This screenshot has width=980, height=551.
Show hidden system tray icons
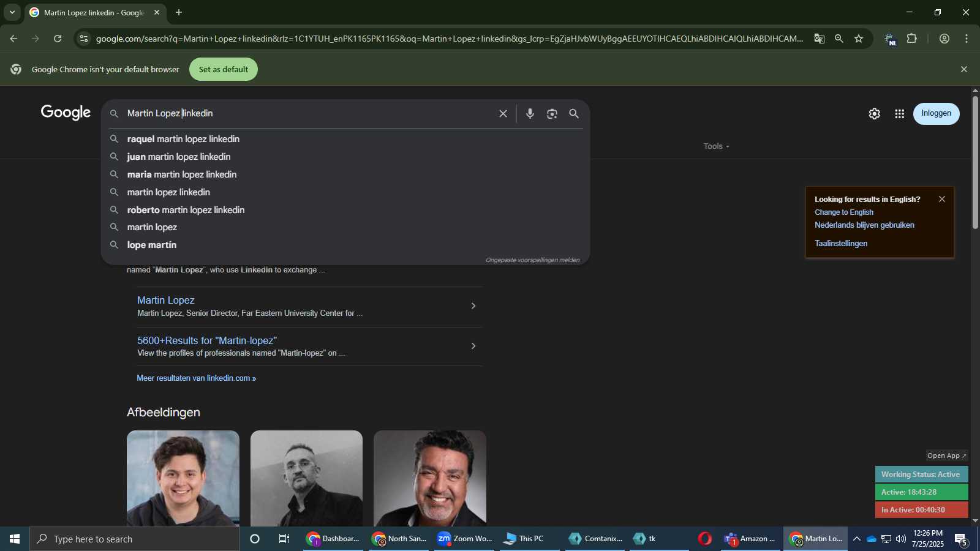[x=856, y=539]
